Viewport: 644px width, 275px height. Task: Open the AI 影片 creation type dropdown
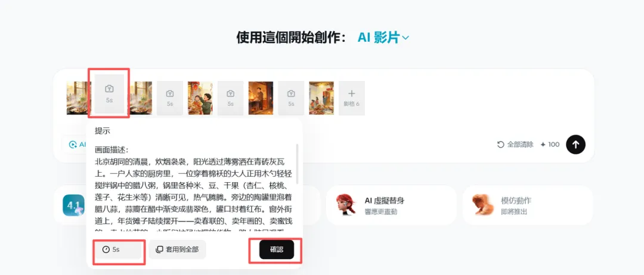tap(383, 37)
